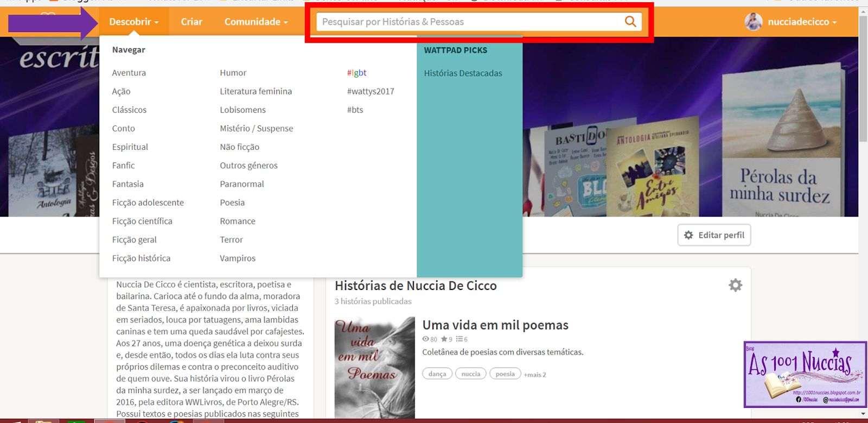Open Histórias Destacadas under Wattpad Picks
This screenshot has height=423, width=868.
click(x=463, y=73)
